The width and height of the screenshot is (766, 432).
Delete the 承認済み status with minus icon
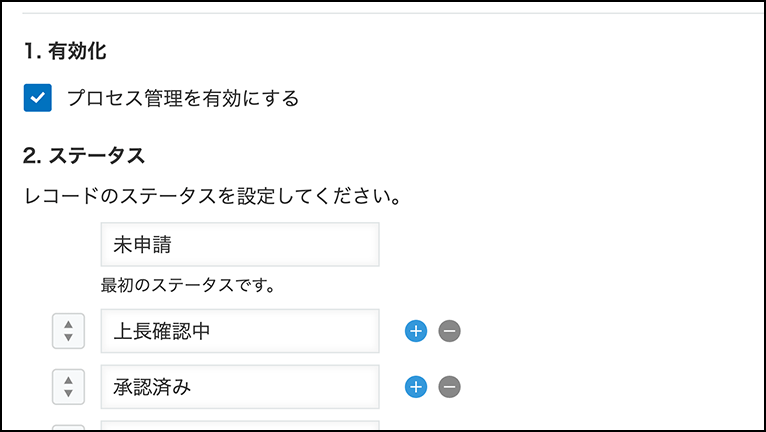[x=449, y=387]
